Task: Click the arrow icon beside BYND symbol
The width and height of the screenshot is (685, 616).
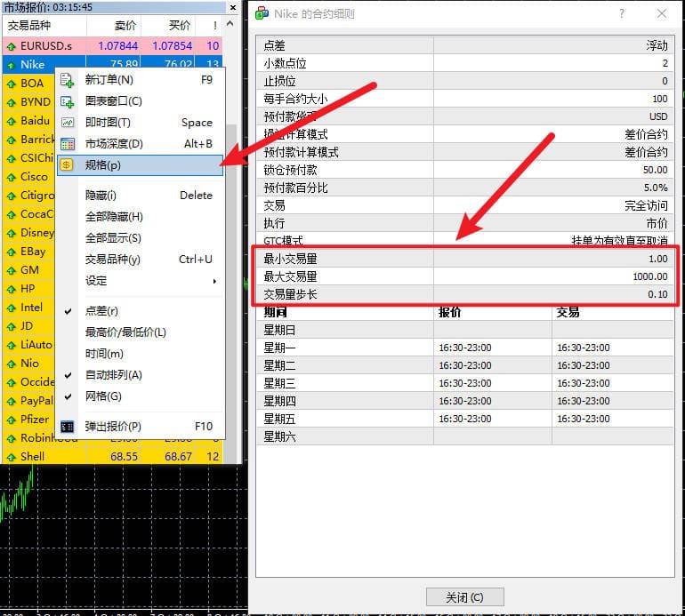Action: point(12,102)
